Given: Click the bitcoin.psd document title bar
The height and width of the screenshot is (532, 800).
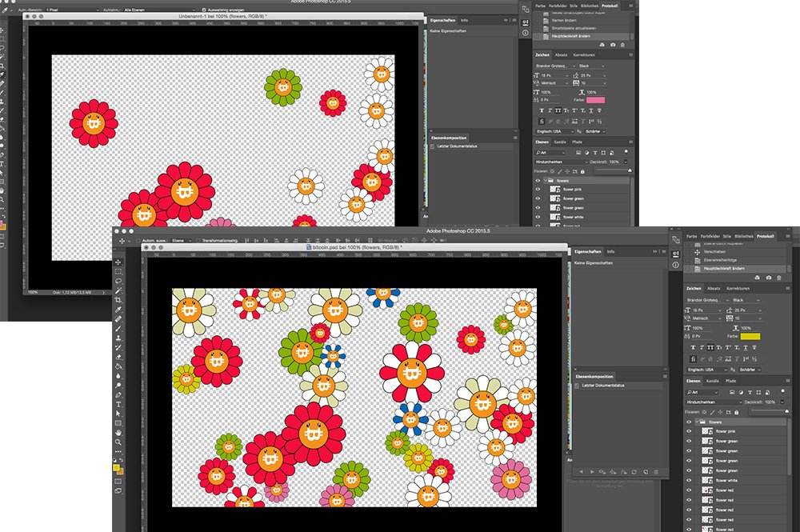Looking at the screenshot, I should click(355, 247).
